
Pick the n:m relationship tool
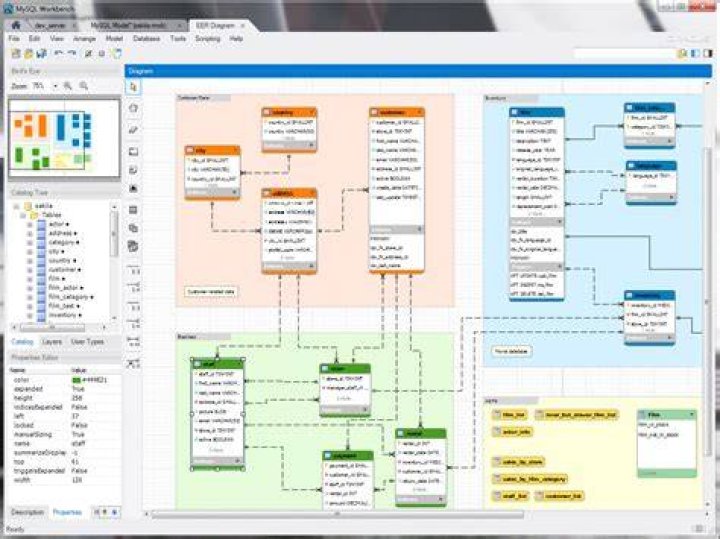tap(133, 342)
